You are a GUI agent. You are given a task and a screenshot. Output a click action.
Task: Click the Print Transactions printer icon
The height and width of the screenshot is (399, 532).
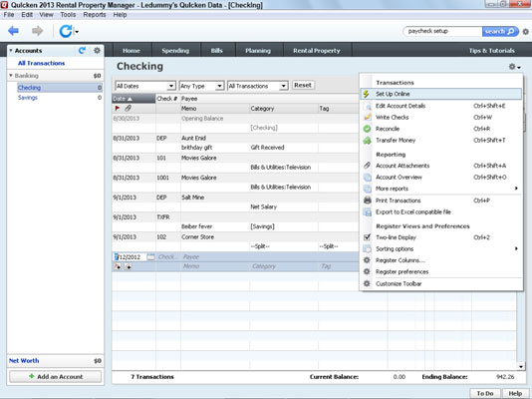coord(367,200)
